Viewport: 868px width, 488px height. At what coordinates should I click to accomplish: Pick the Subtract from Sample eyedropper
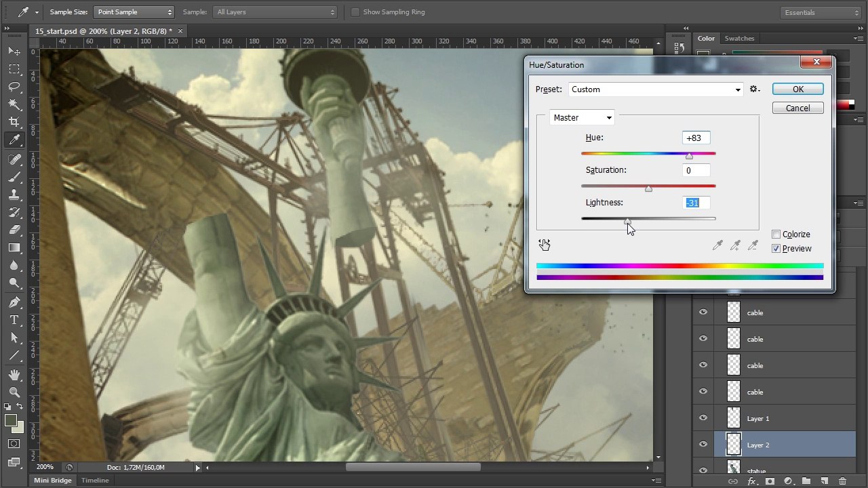click(x=753, y=245)
